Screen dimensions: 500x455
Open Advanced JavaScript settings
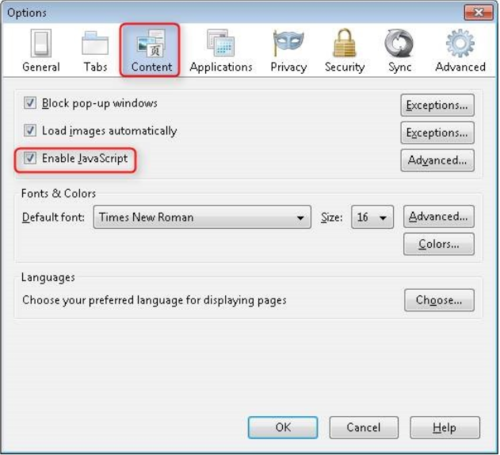tap(437, 160)
